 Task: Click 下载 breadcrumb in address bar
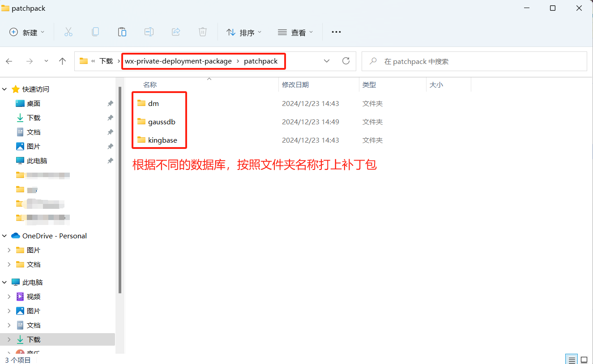(106, 61)
